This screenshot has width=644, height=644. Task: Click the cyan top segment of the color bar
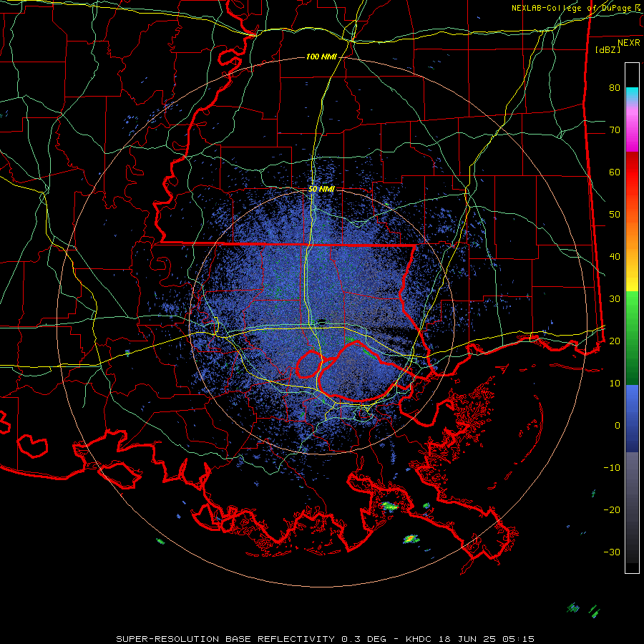coord(632,94)
